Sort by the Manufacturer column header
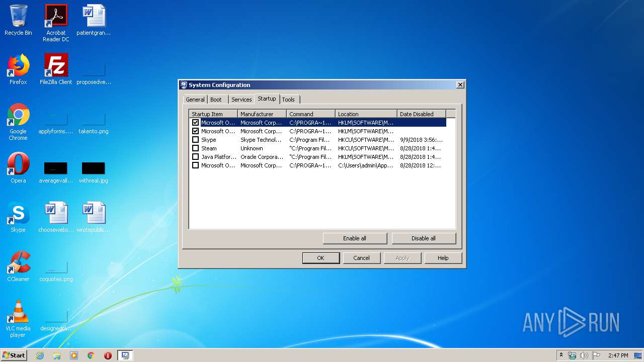644x362 pixels. (262, 114)
